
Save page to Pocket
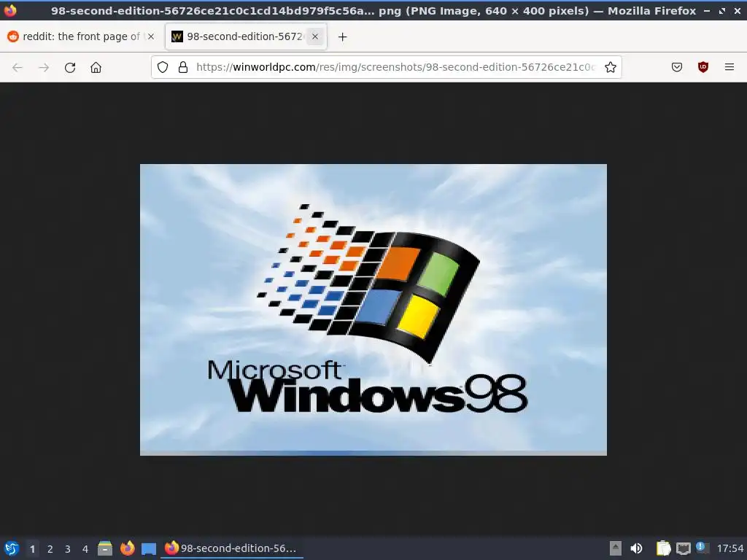coord(676,67)
